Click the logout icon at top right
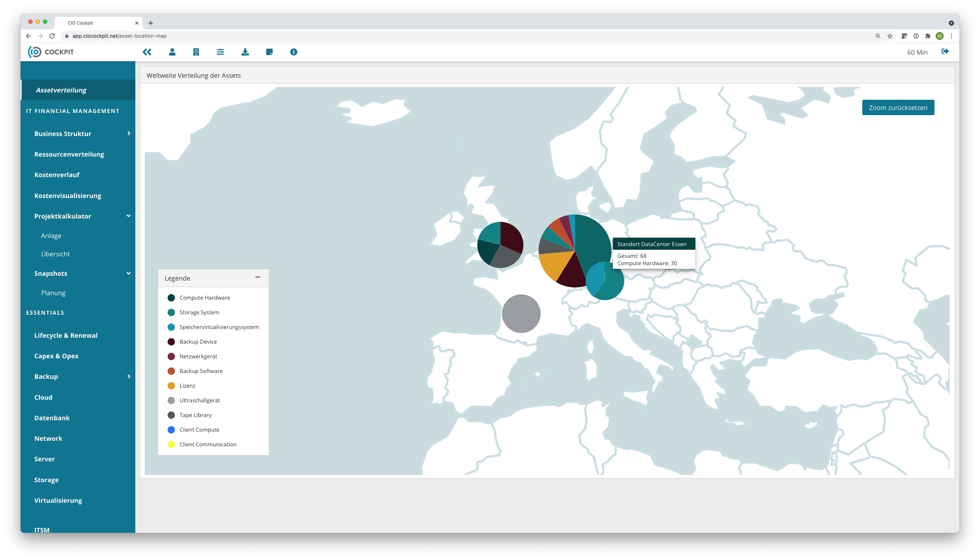 click(945, 52)
